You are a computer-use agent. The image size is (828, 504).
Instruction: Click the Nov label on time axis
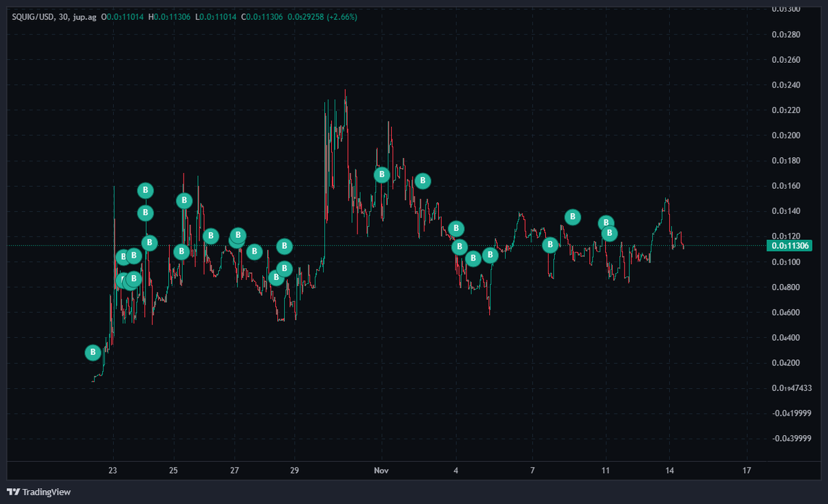click(x=382, y=471)
